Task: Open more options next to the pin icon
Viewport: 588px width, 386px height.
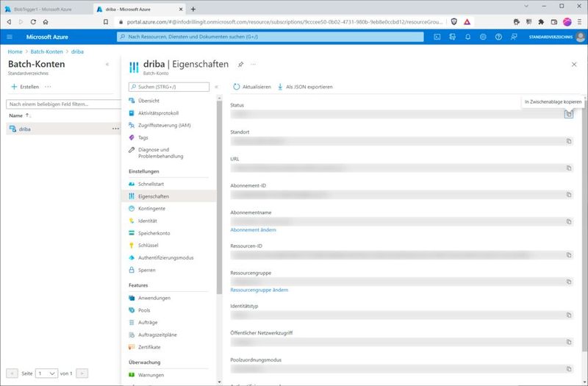Action: coord(253,64)
